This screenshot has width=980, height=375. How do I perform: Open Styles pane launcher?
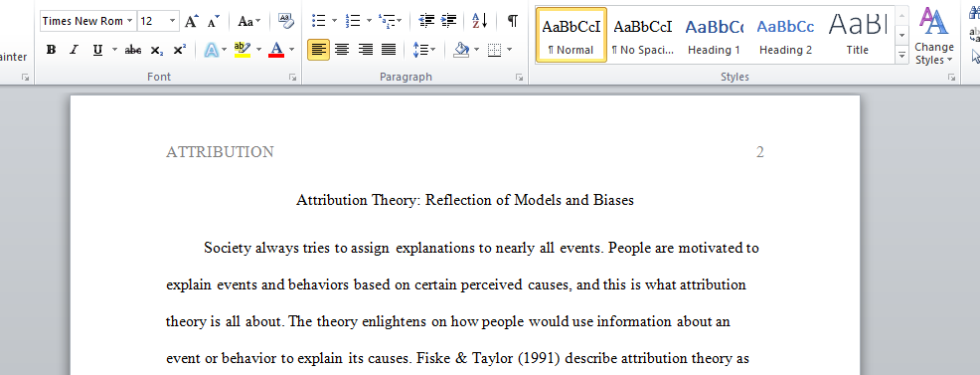pos(951,78)
